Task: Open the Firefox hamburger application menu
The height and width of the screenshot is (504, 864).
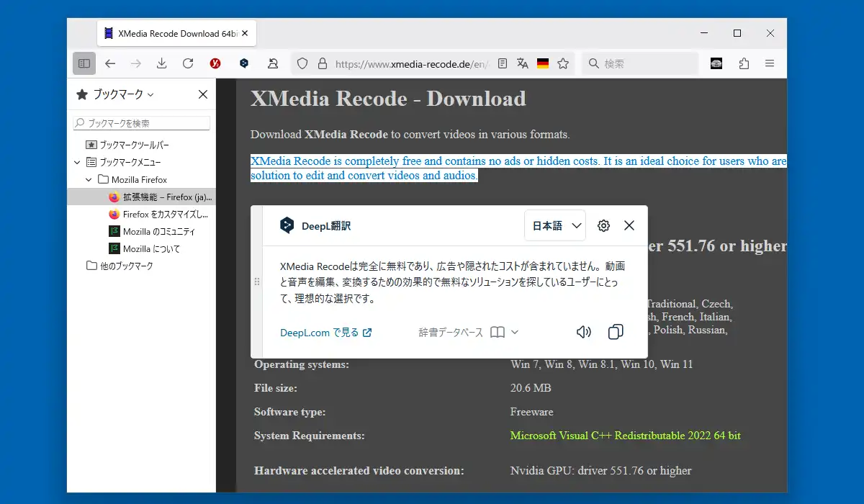Action: [x=770, y=63]
